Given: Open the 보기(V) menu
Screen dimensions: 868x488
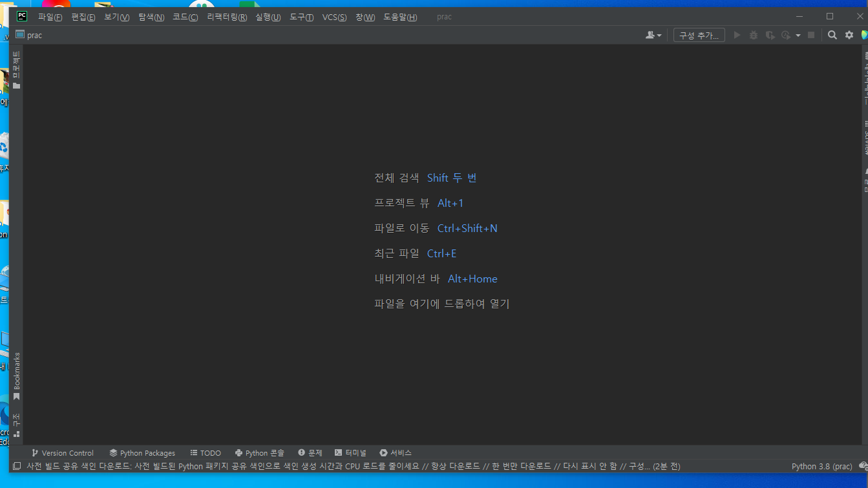Looking at the screenshot, I should click(117, 17).
